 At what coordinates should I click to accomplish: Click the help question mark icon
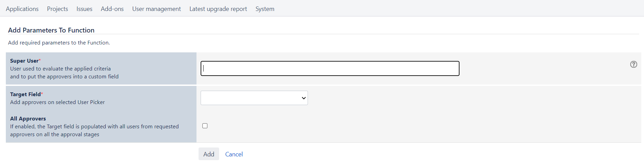(x=633, y=64)
